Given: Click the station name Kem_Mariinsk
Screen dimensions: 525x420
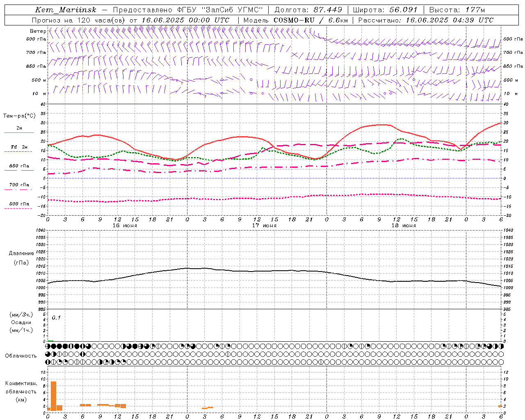Looking at the screenshot, I should [66, 10].
